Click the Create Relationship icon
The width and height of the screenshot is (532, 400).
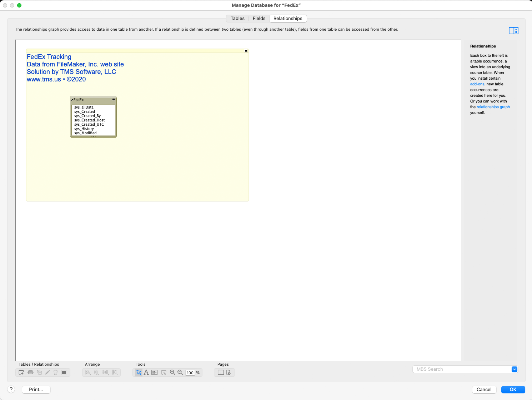click(x=30, y=372)
